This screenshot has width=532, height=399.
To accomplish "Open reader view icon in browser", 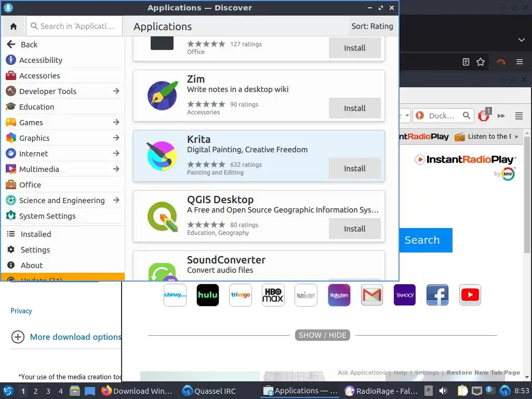I will tap(466, 62).
